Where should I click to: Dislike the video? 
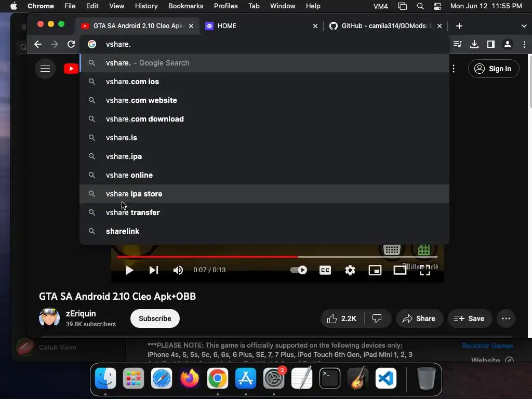click(x=377, y=318)
